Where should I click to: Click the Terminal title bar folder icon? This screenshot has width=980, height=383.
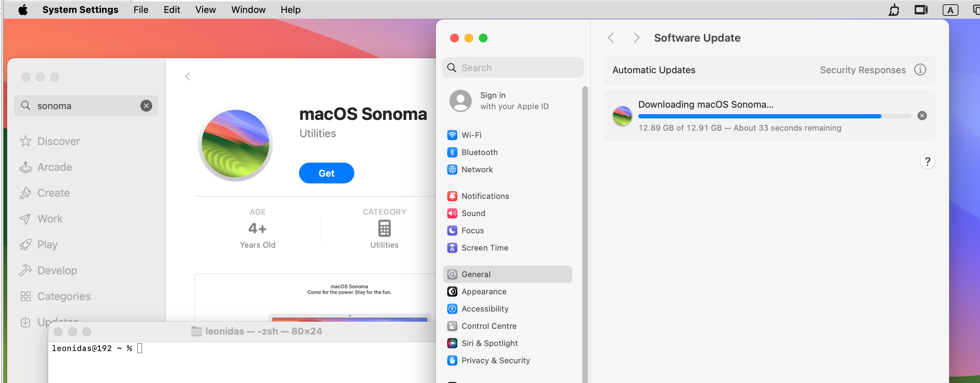[x=196, y=331]
